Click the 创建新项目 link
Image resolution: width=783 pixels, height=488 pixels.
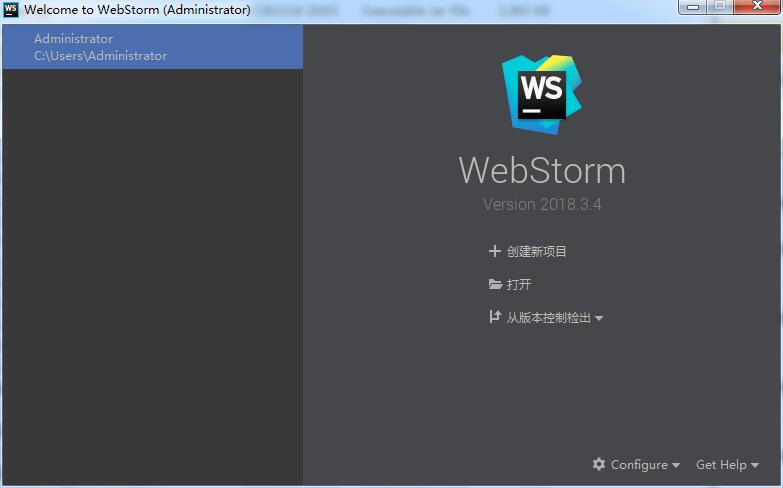click(x=536, y=251)
